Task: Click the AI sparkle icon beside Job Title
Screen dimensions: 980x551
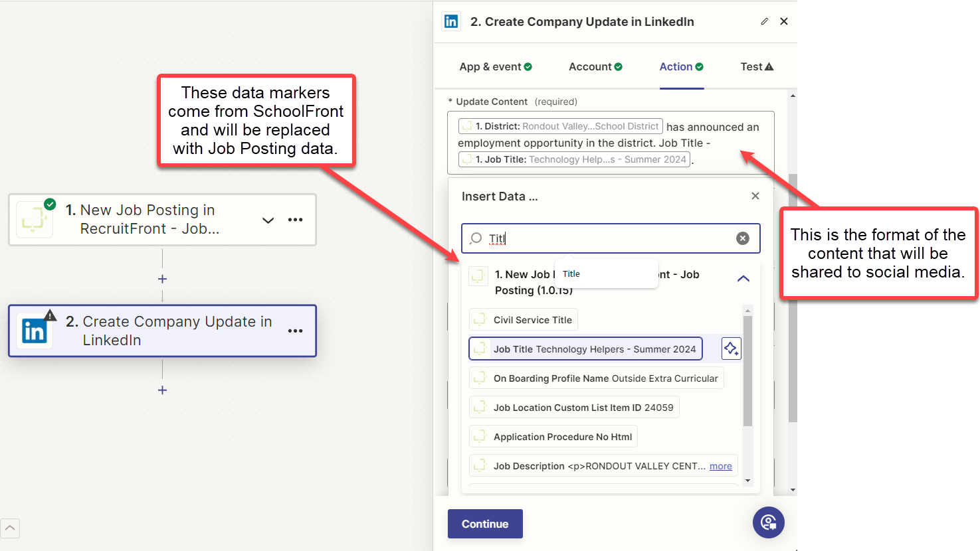Action: pos(731,349)
